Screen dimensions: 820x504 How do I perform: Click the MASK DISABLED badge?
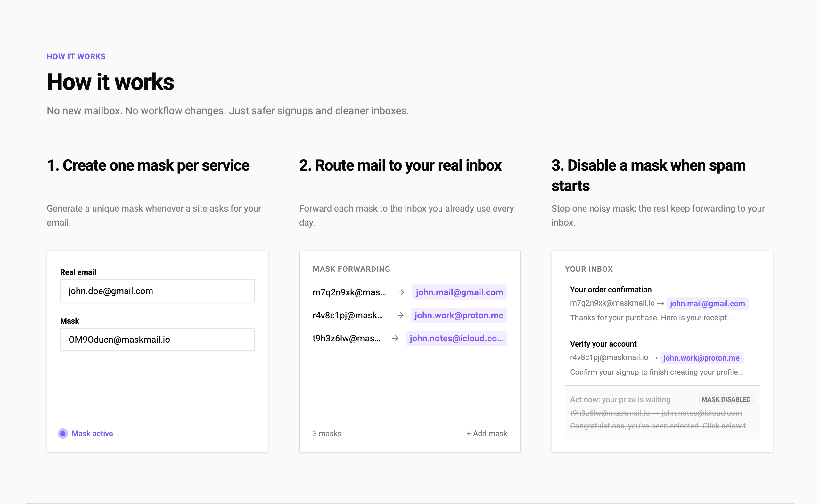pos(726,399)
